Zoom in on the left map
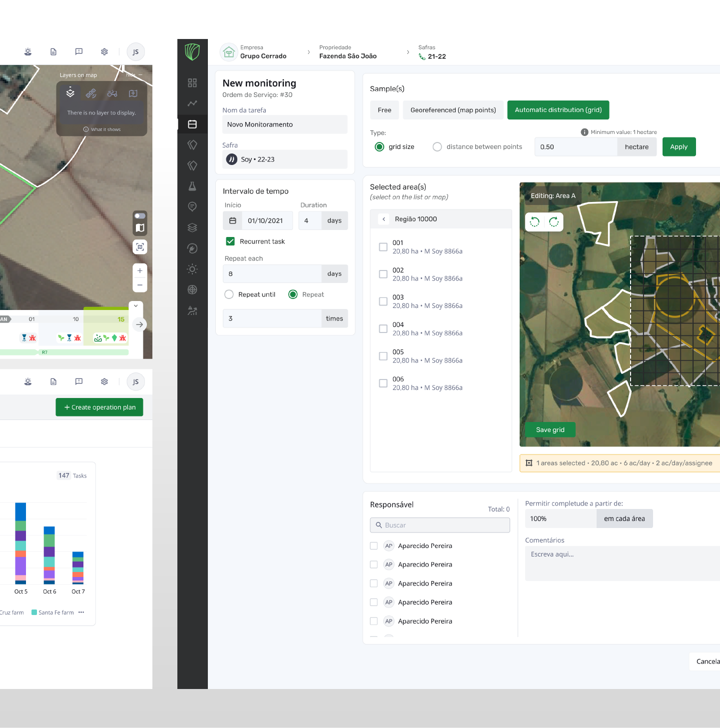This screenshot has width=720, height=728. [140, 270]
